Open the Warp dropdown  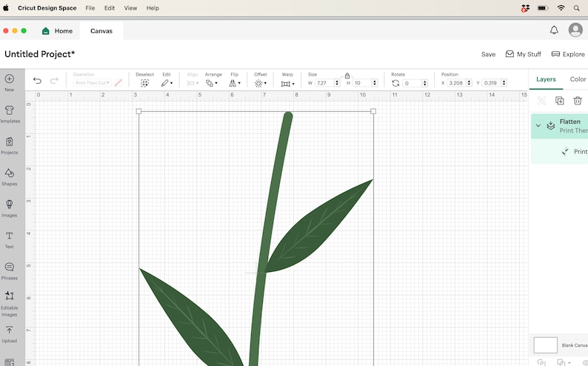tap(287, 84)
